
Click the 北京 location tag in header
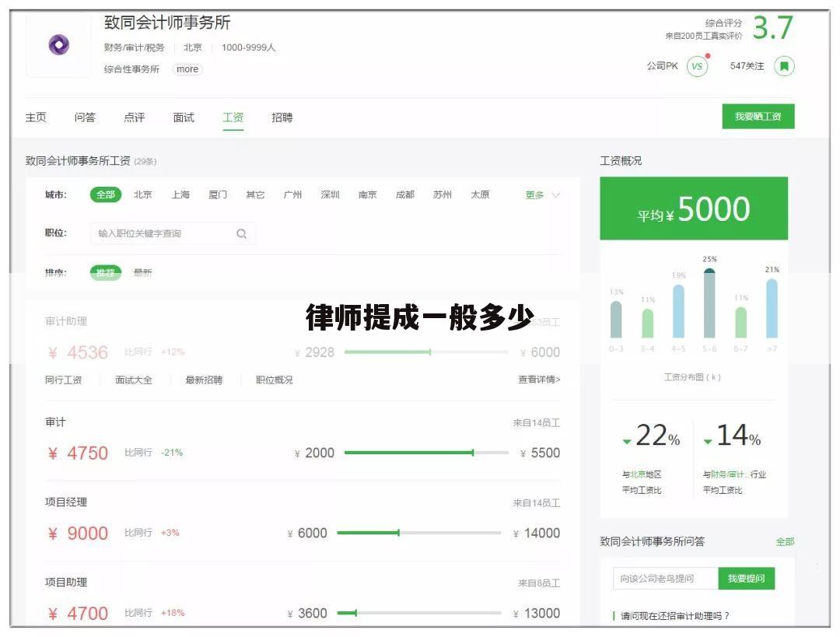[x=193, y=47]
